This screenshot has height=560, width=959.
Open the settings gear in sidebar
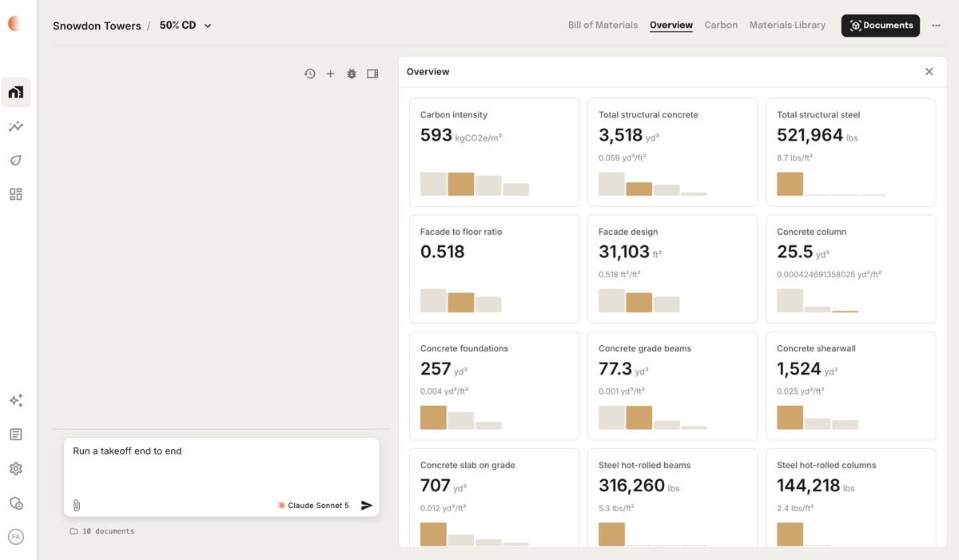pos(16,469)
